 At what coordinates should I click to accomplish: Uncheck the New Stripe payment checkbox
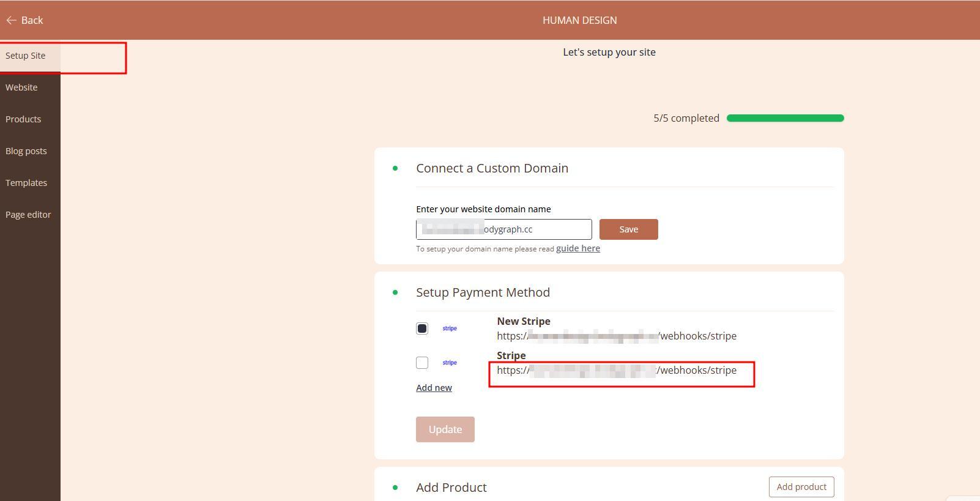coord(422,328)
